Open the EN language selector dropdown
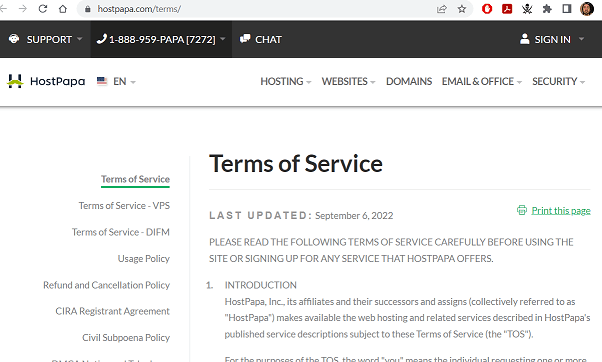602x362 pixels. click(x=124, y=81)
